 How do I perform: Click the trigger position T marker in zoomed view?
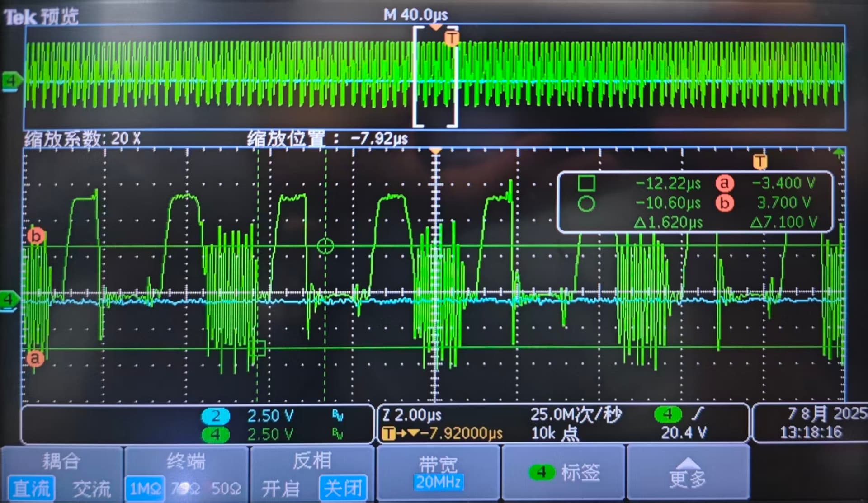tap(760, 161)
